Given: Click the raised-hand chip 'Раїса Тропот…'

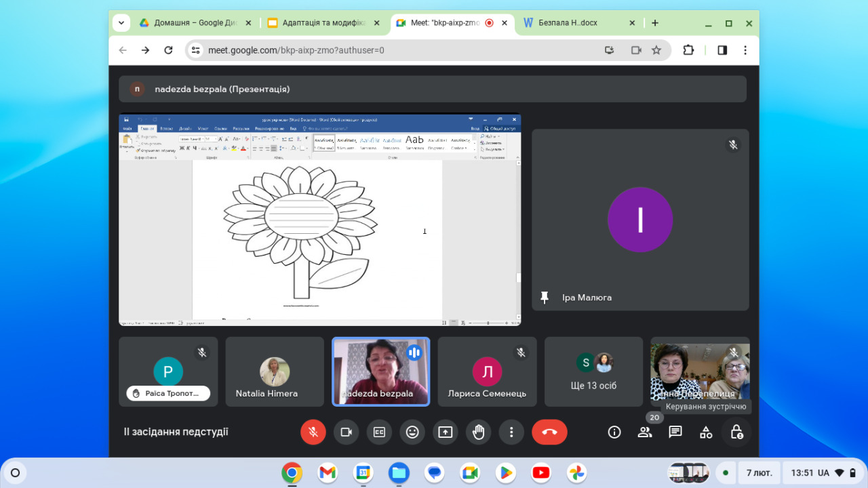Looking at the screenshot, I should point(168,393).
